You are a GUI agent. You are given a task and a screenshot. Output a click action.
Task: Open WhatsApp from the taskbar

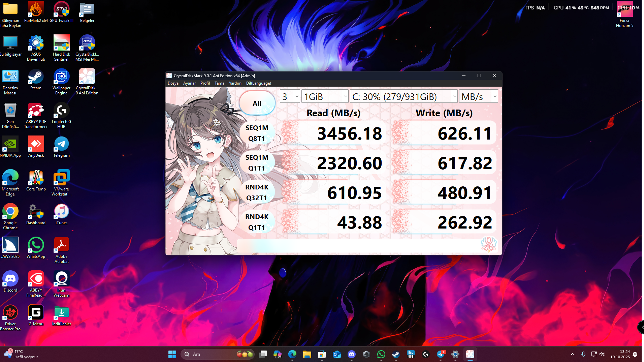click(381, 354)
